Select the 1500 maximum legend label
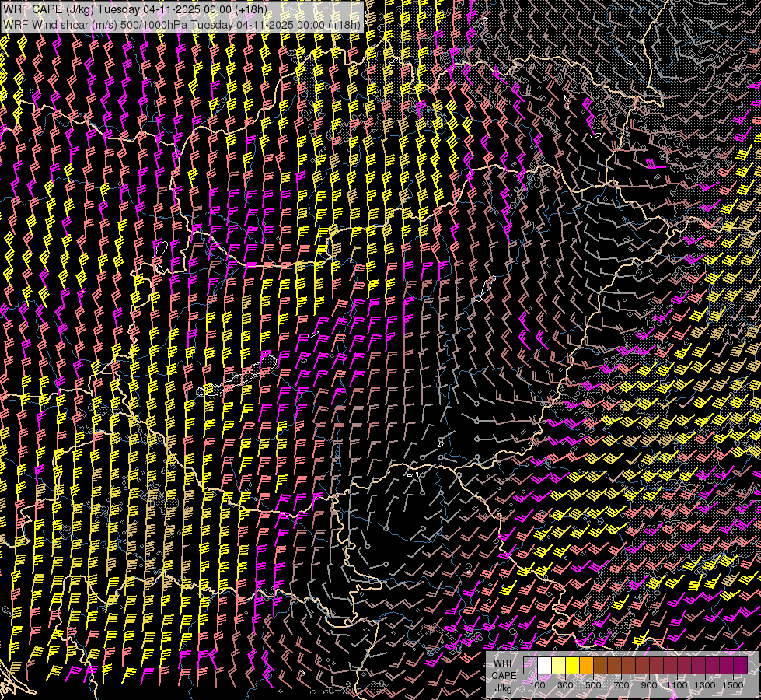The width and height of the screenshot is (761, 700). [733, 684]
